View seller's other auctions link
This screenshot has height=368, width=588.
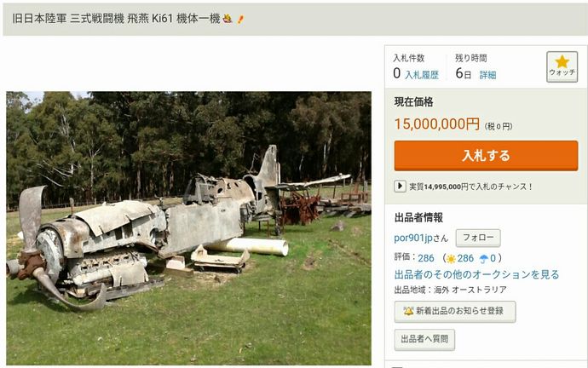(x=476, y=274)
